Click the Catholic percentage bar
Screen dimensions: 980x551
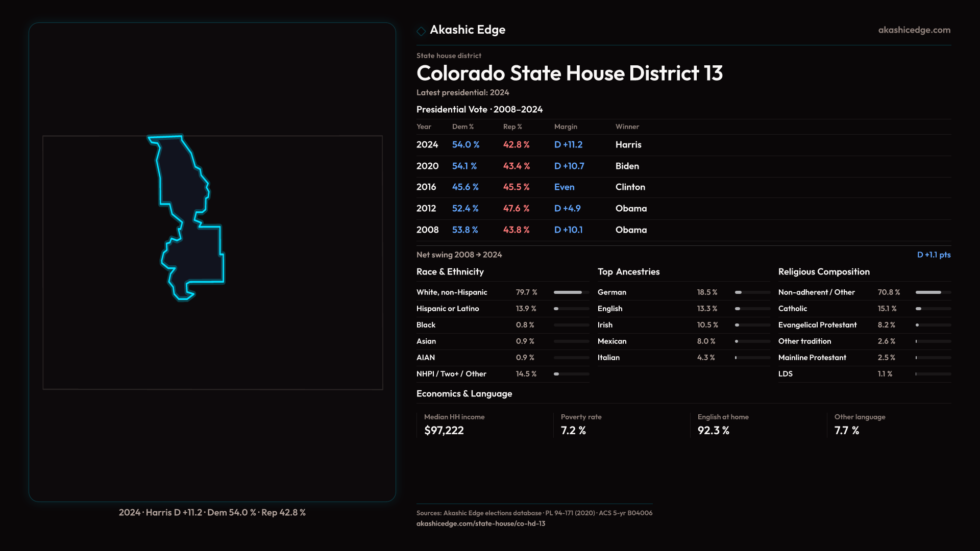click(933, 309)
